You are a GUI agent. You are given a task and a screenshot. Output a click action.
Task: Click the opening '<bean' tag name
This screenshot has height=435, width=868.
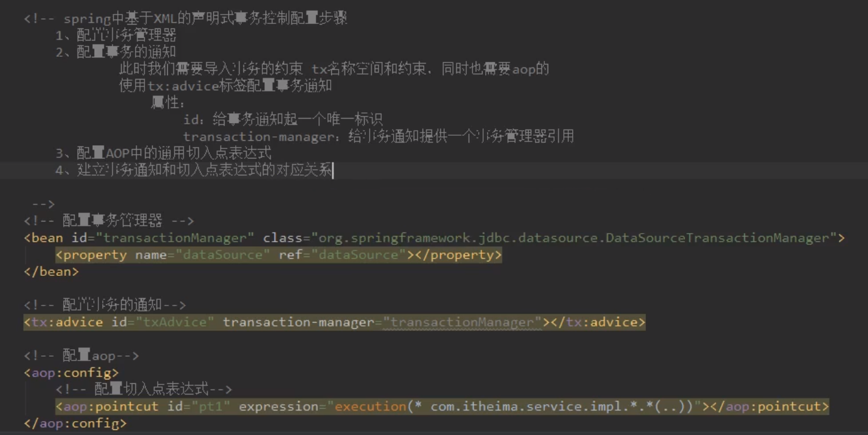click(x=44, y=238)
